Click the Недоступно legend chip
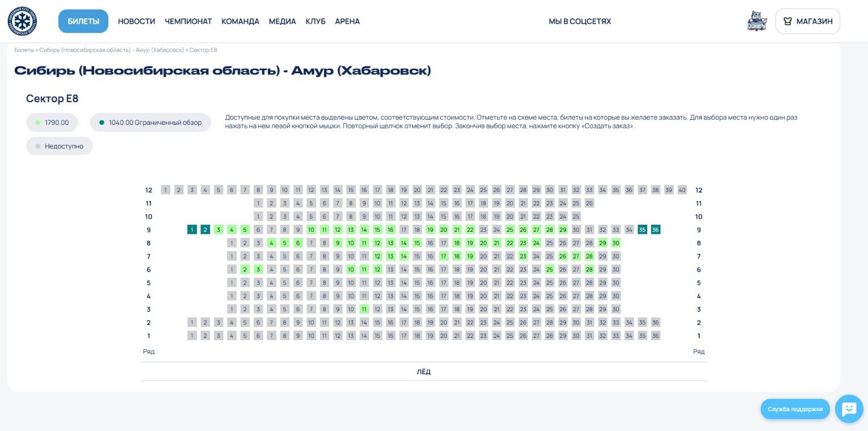The height and width of the screenshot is (431, 868). [59, 146]
